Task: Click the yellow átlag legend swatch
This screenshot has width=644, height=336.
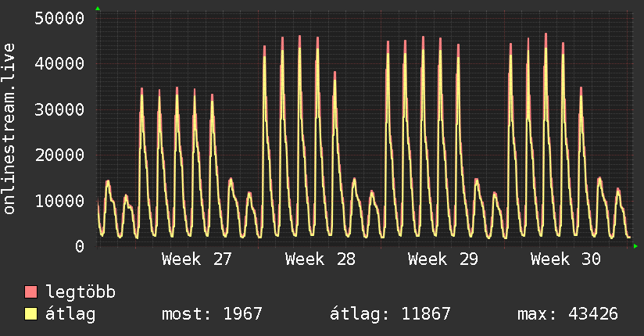Action: [30, 314]
